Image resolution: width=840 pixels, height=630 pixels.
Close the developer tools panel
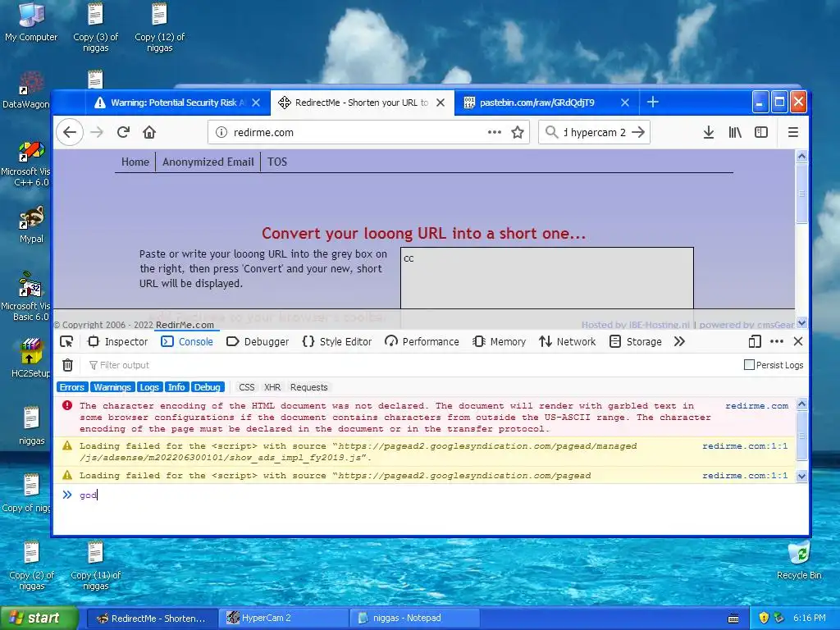click(798, 341)
